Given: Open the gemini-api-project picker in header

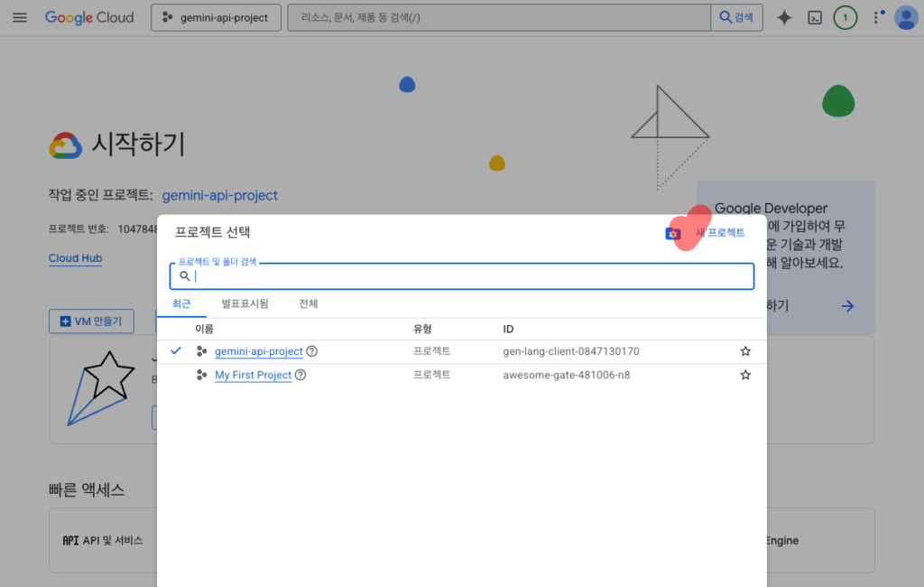Looking at the screenshot, I should click(216, 18).
